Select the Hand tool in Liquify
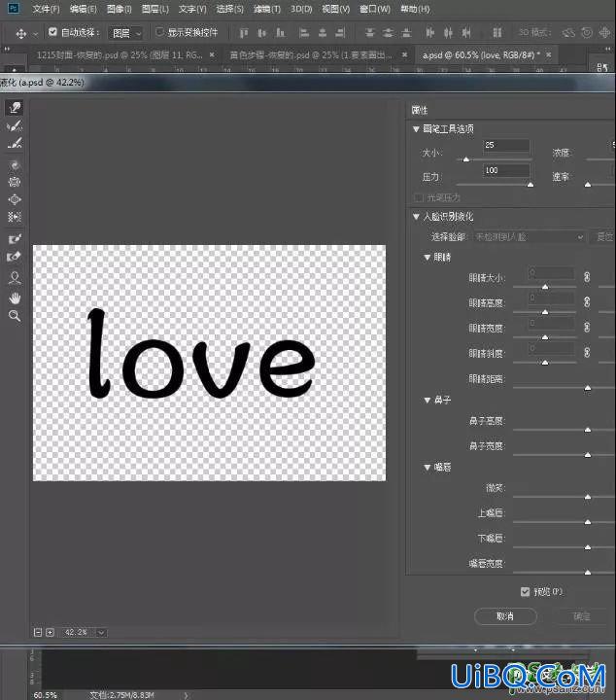 pyautogui.click(x=15, y=297)
